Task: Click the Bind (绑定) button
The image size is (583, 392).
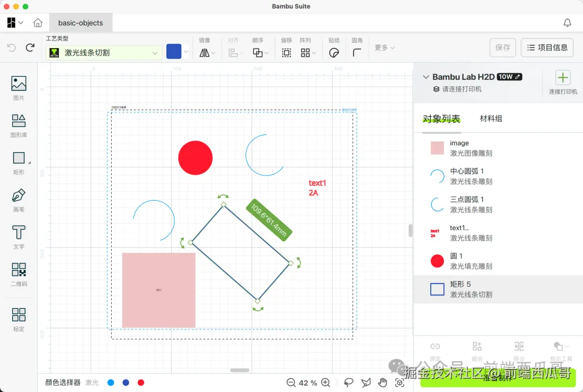Action: (x=435, y=352)
